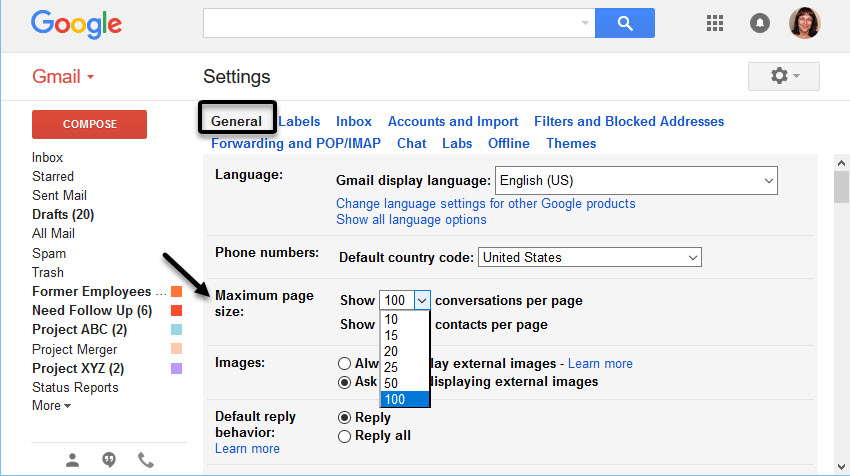Click the settings scrollbar up arrow
Image resolution: width=850 pixels, height=476 pixels.
(x=841, y=163)
